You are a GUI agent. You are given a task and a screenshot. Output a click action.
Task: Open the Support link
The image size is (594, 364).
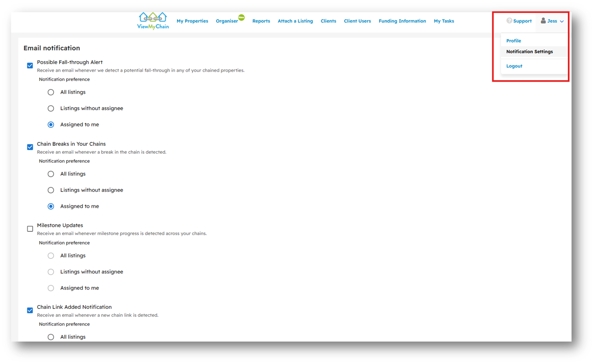click(x=522, y=21)
